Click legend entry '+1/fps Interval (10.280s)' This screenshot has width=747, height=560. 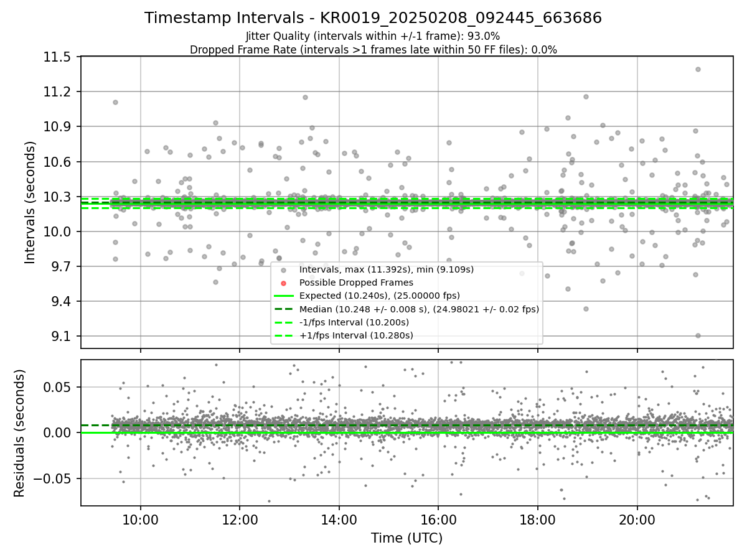[x=356, y=335]
